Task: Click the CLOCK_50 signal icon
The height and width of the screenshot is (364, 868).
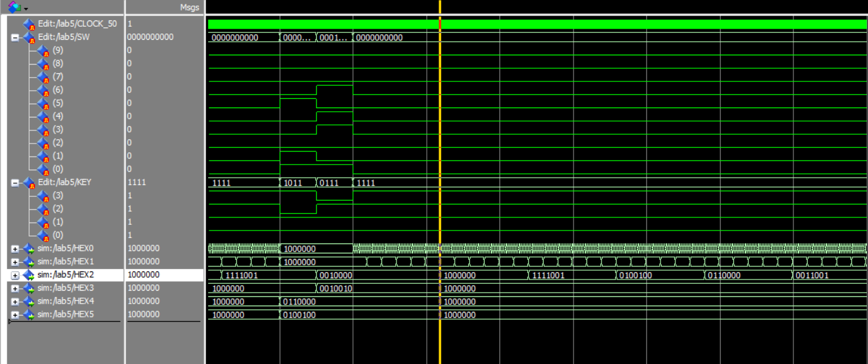Action: pyautogui.click(x=29, y=24)
